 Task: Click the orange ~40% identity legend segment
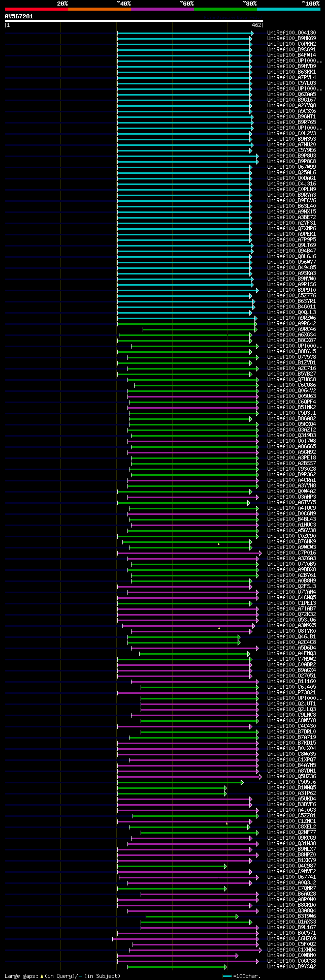coord(99,9)
